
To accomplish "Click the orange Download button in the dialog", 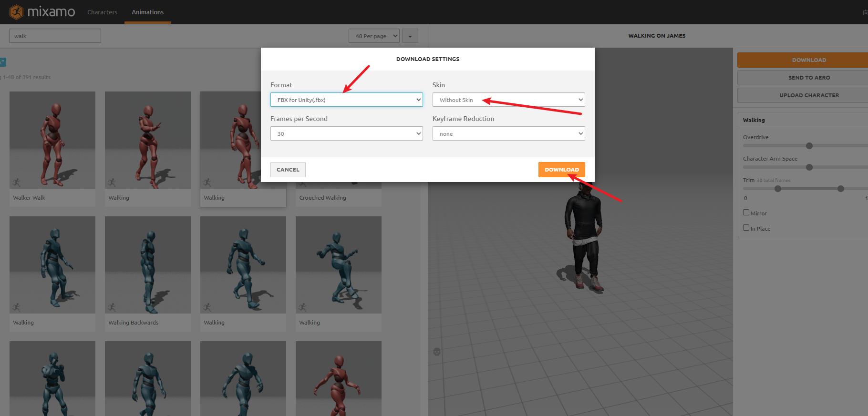I will click(x=562, y=170).
